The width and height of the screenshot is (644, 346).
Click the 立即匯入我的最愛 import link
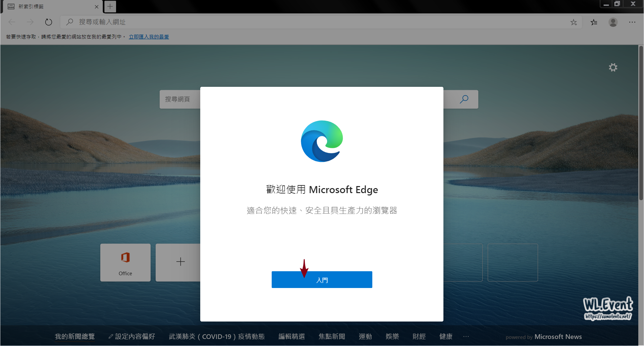pos(149,37)
